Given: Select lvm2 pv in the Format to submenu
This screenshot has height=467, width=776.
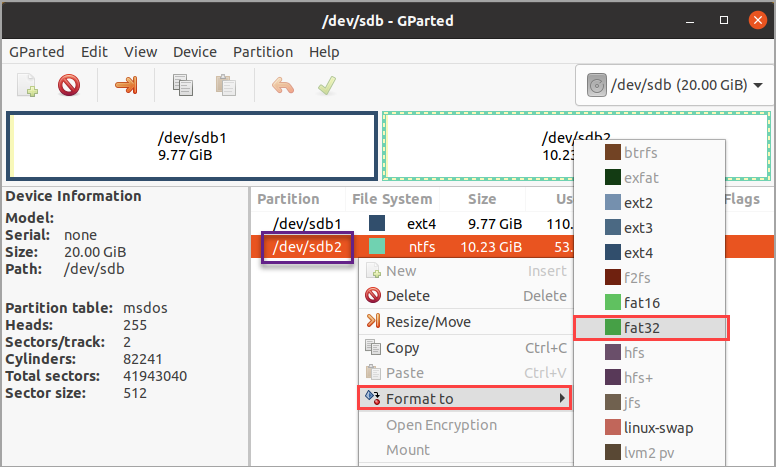Looking at the screenshot, I should pos(650,453).
